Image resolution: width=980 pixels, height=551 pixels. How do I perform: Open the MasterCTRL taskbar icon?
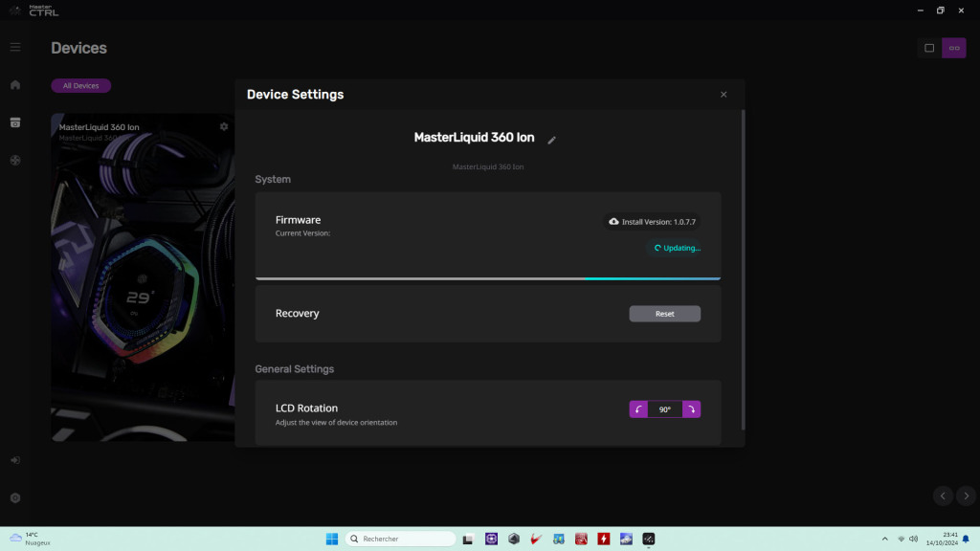coord(649,539)
